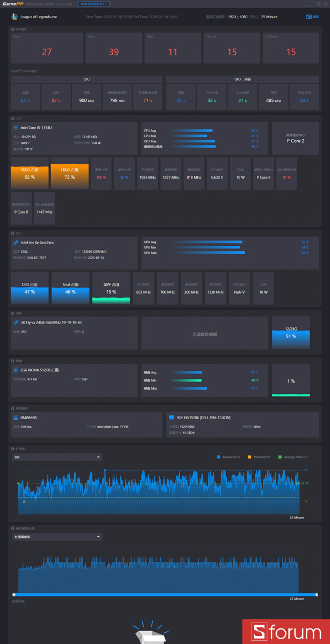
Task: Click the 0MWM8R motherboard icon
Action: pos(16,417)
